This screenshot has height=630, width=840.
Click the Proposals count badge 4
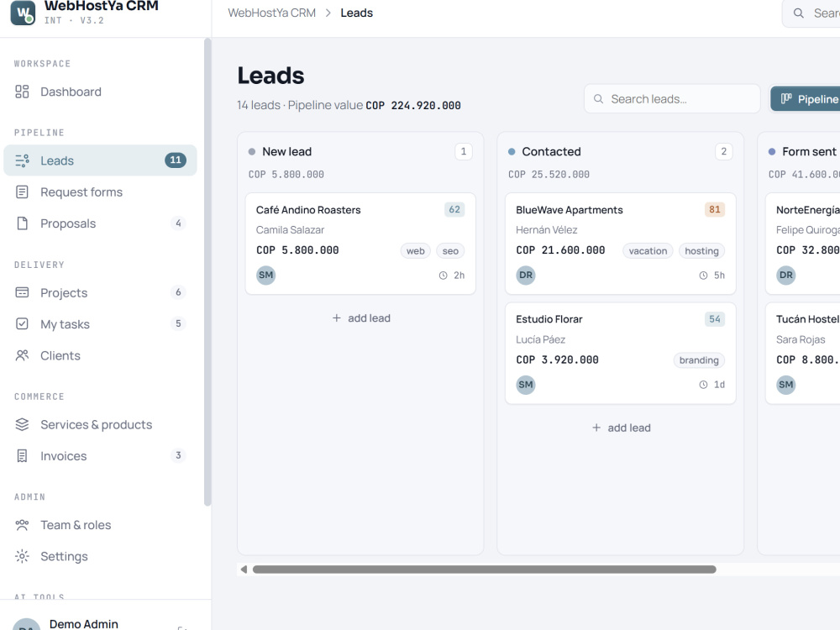[178, 223]
